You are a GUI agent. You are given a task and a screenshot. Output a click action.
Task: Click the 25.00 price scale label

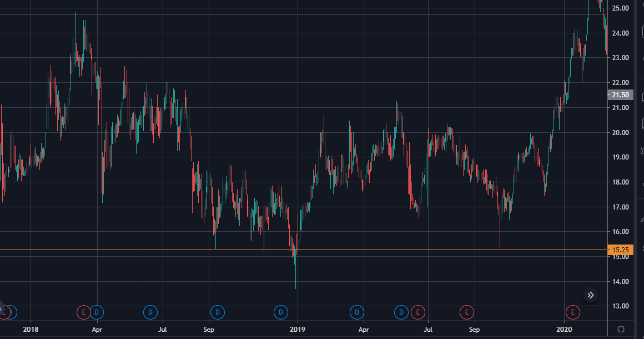(x=620, y=8)
